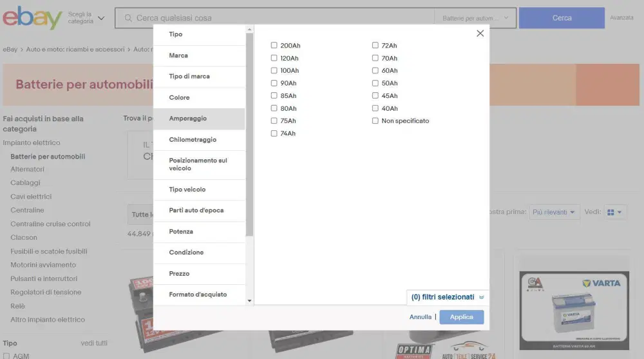The image size is (644, 359).
Task: Select the Marca filter tab
Action: point(199,55)
